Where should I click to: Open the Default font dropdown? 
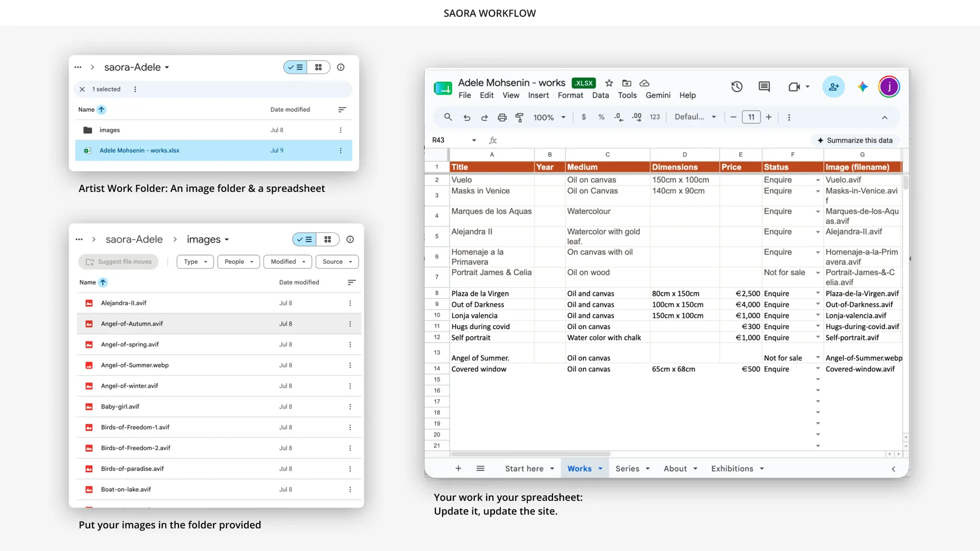tap(696, 117)
